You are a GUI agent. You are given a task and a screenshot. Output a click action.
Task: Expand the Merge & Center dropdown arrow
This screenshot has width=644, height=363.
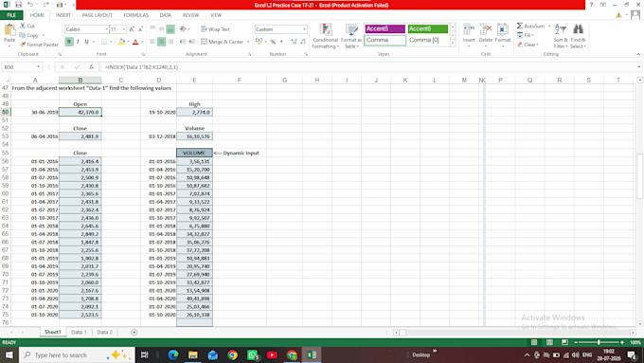pos(248,42)
